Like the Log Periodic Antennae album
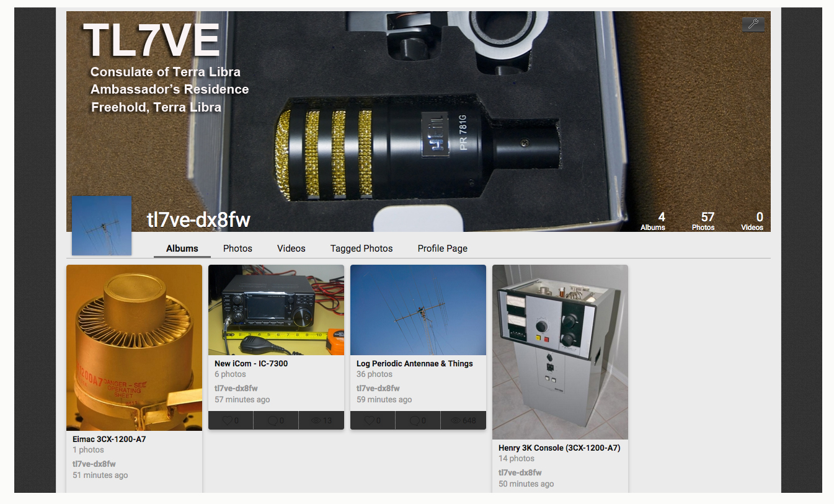834x504 pixels. (370, 420)
